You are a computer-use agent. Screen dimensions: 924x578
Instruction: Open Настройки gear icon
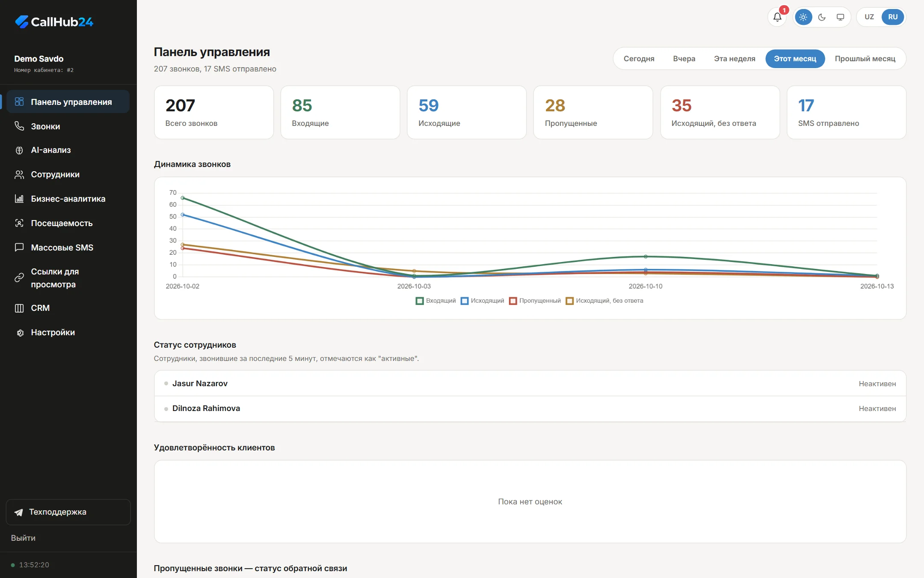(x=19, y=333)
